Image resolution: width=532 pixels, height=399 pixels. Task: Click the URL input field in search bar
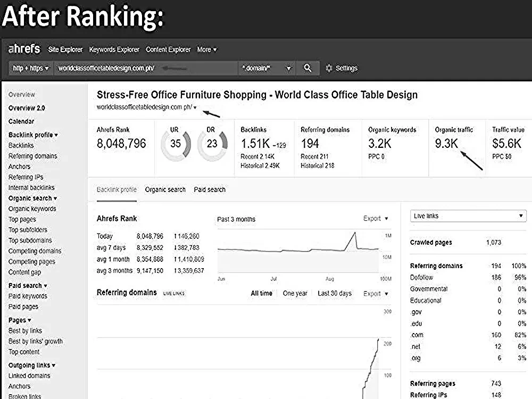click(146, 68)
